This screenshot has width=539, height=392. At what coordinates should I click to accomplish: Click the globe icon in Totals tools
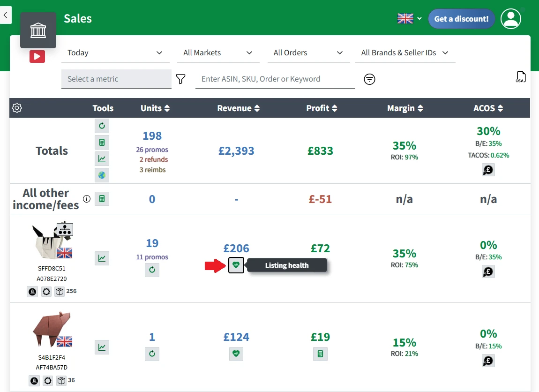point(102,175)
